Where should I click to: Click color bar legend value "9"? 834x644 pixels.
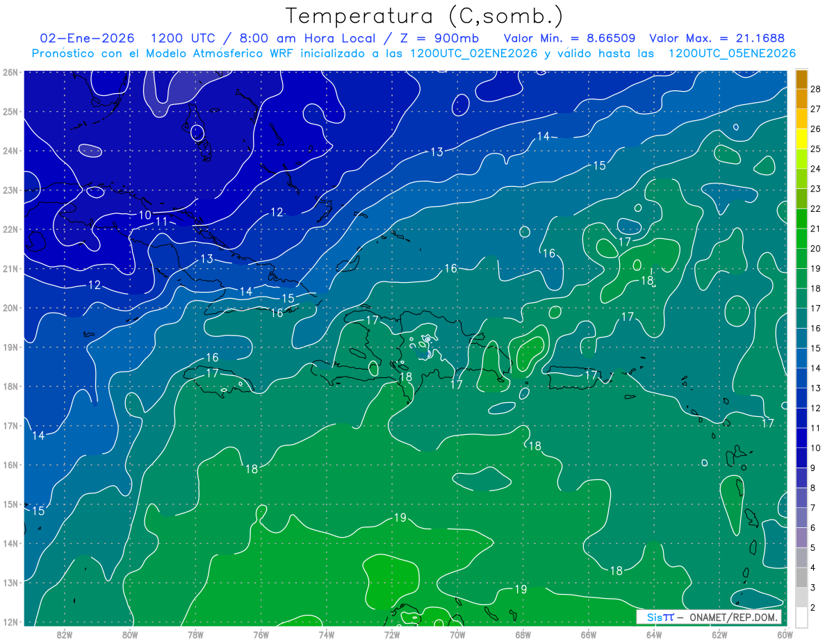[813, 468]
